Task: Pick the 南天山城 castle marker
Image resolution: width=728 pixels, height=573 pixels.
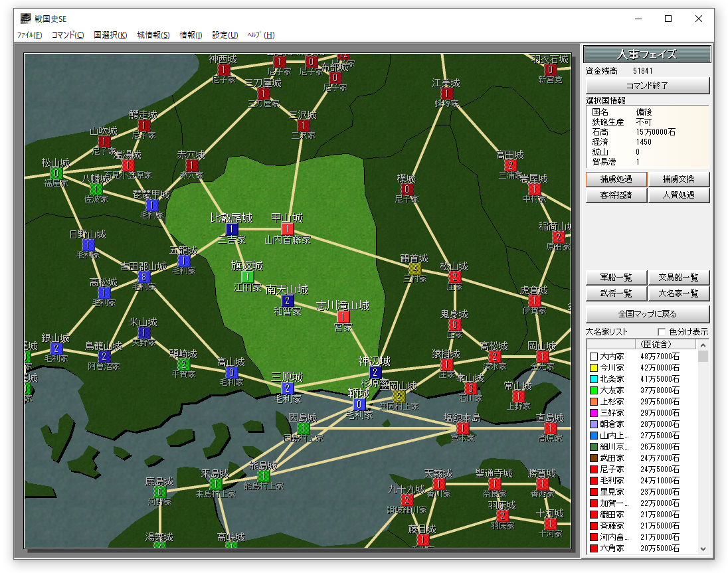Action: [x=288, y=301]
